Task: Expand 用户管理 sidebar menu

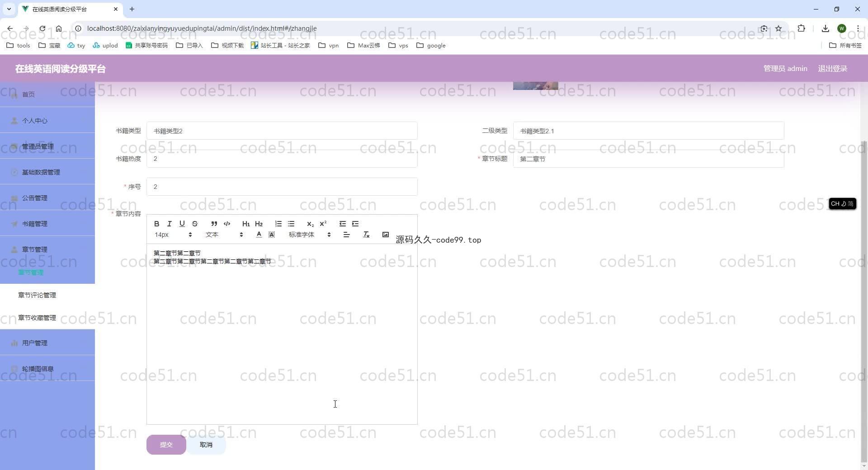Action: point(47,343)
